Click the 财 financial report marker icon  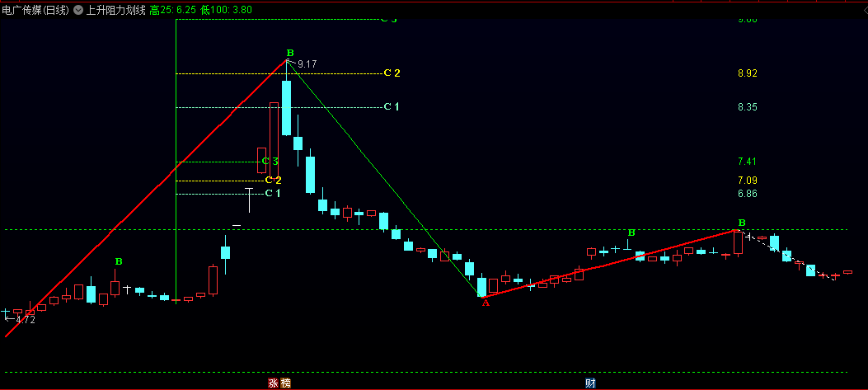click(591, 383)
